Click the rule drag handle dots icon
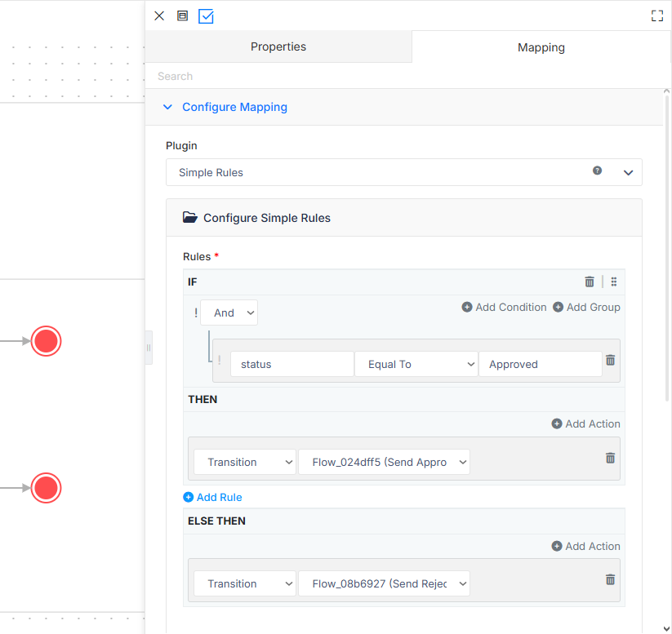672x634 pixels. coord(614,282)
